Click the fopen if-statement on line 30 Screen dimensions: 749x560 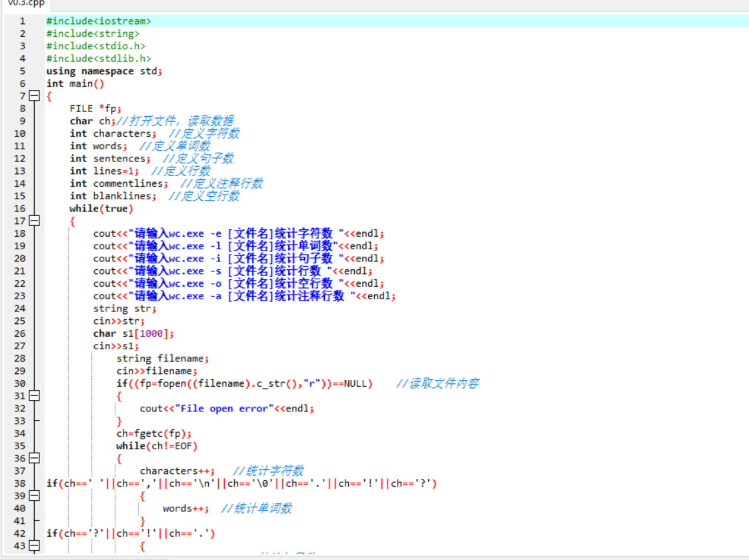245,383
